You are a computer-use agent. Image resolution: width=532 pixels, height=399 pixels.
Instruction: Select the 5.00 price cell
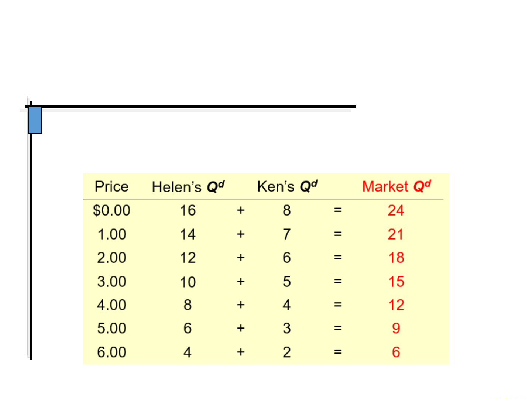pos(111,329)
